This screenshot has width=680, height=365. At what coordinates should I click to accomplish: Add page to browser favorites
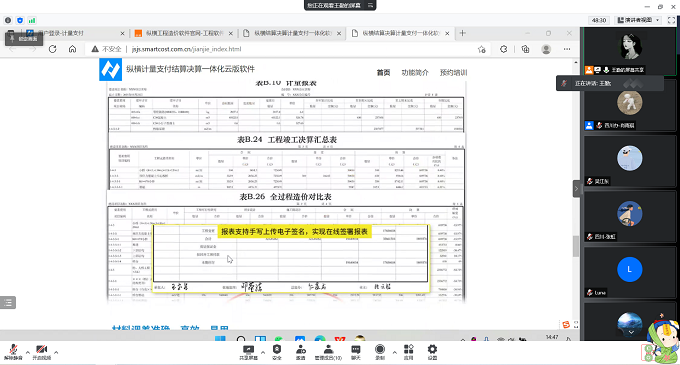pyautogui.click(x=482, y=49)
